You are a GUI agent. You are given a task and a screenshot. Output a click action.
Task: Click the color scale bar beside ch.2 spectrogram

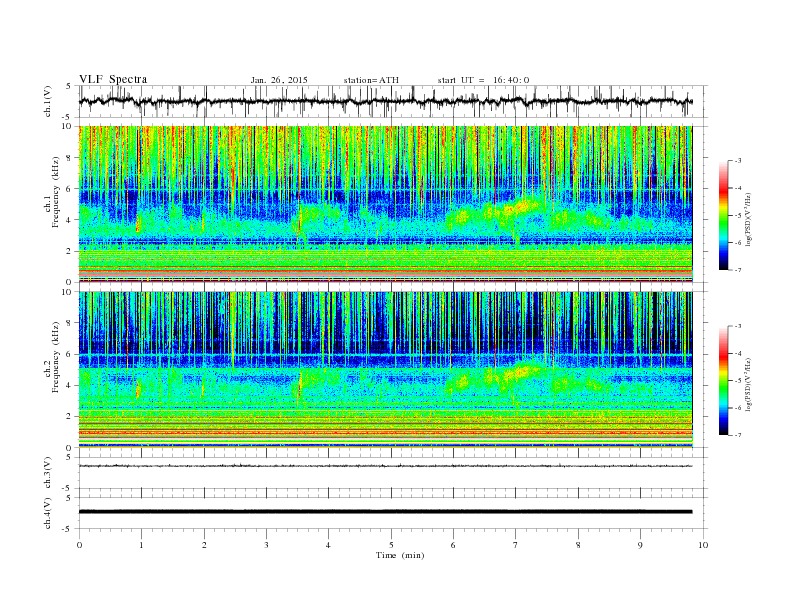pos(723,381)
